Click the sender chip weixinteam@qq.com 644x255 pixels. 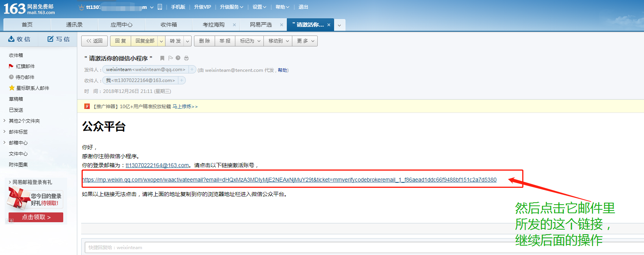tap(146, 69)
